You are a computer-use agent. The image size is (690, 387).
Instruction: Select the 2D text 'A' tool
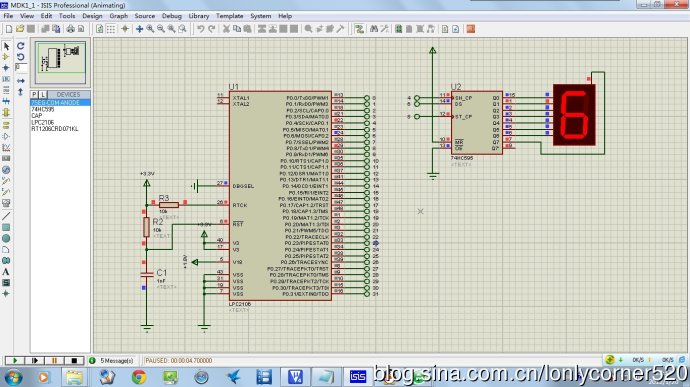(6, 272)
